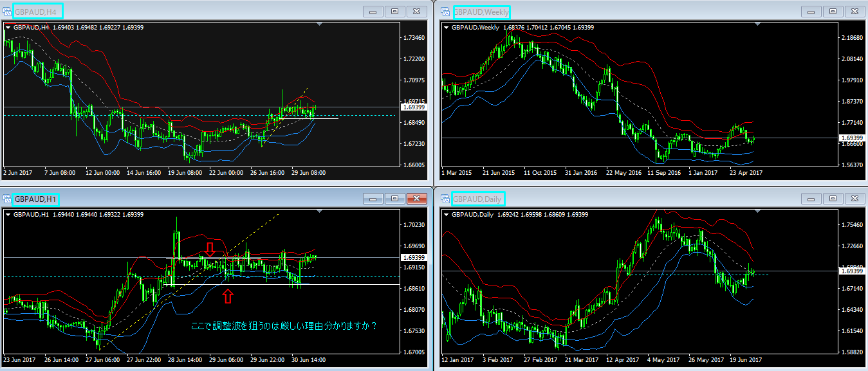Screen dimensions: 868x371
Task: Click the chart shift marker on Daily chart
Action: click(757, 211)
